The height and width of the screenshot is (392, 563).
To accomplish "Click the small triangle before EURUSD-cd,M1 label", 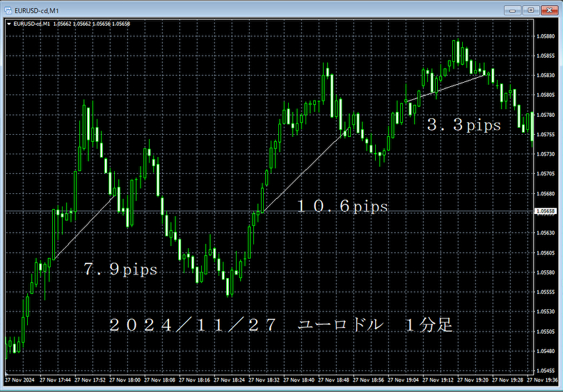I will point(8,24).
